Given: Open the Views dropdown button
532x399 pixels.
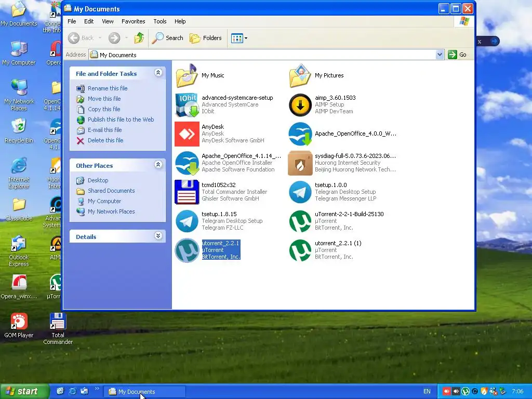Looking at the screenshot, I should [239, 38].
